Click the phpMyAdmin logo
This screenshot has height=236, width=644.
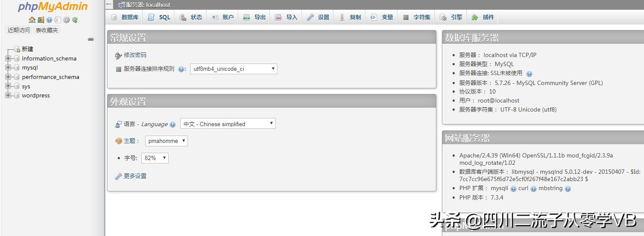[x=53, y=7]
